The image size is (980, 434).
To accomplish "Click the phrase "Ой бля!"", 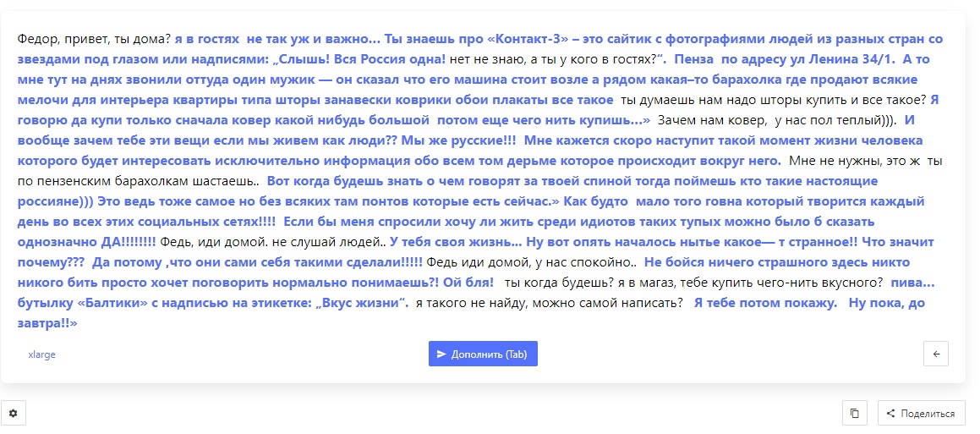I will coord(468,283).
